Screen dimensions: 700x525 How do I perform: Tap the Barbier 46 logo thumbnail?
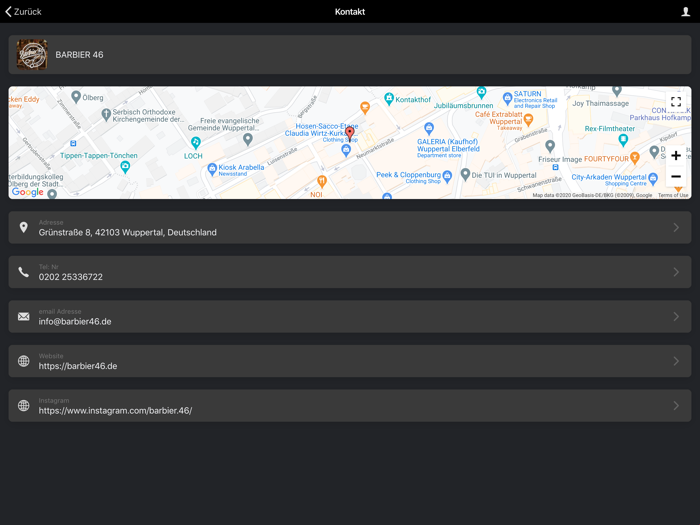pos(32,54)
